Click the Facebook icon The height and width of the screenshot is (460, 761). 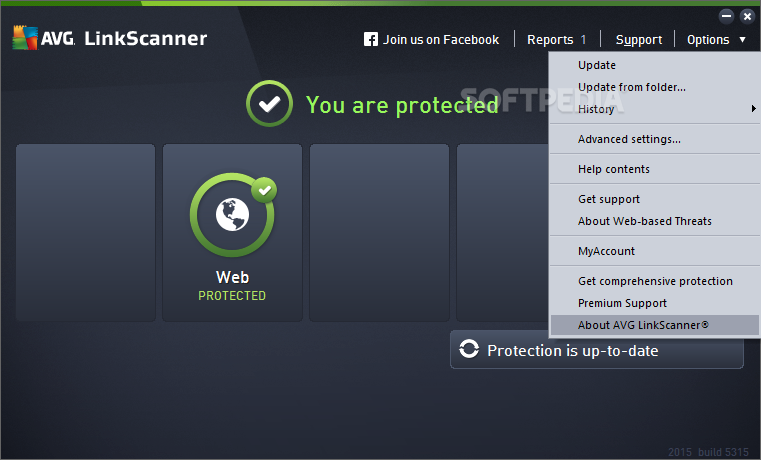(371, 39)
